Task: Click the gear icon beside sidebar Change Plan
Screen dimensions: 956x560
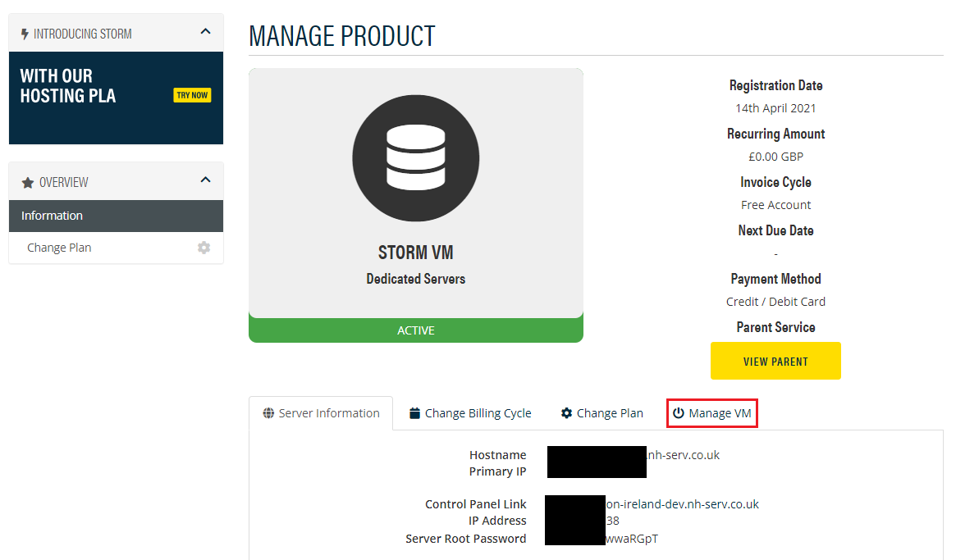Action: click(x=204, y=248)
